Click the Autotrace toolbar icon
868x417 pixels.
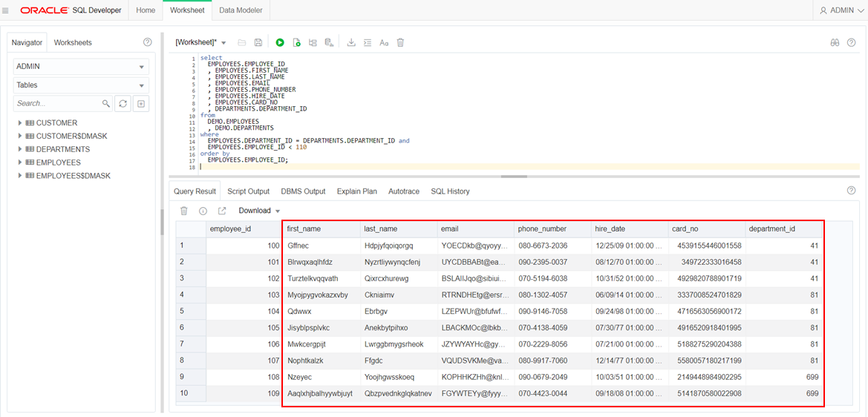329,42
